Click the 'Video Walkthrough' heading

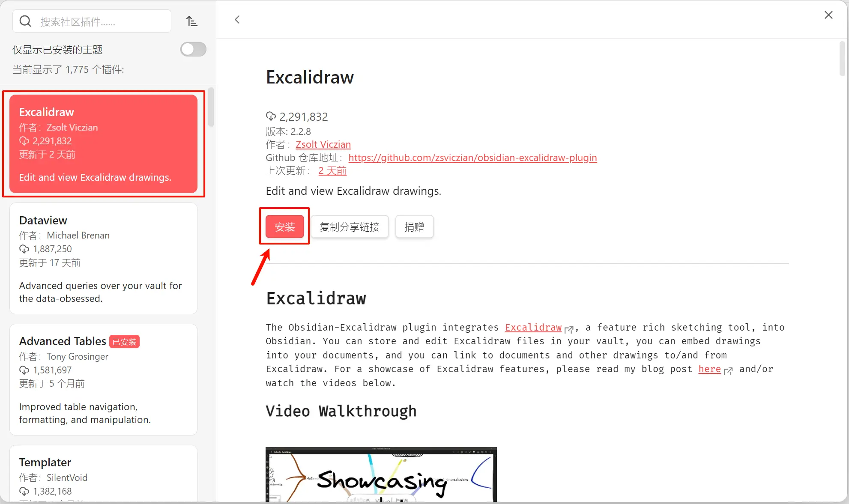coord(341,411)
